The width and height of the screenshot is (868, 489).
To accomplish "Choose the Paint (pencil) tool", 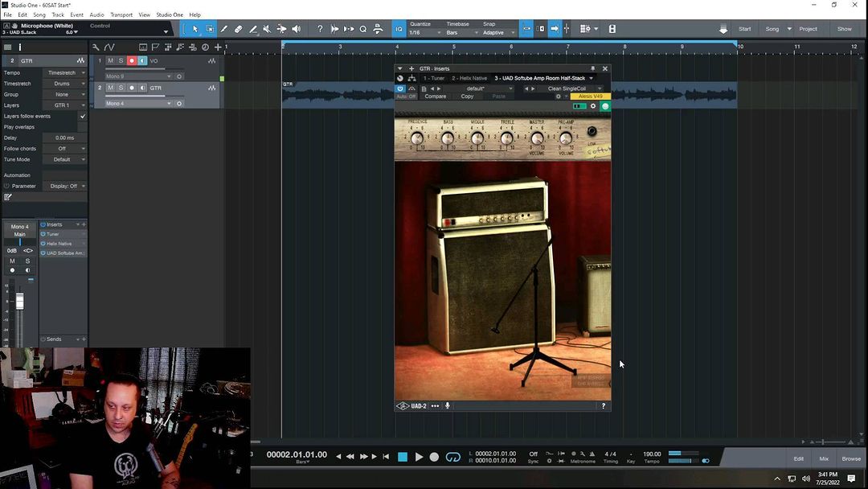I will click(252, 29).
